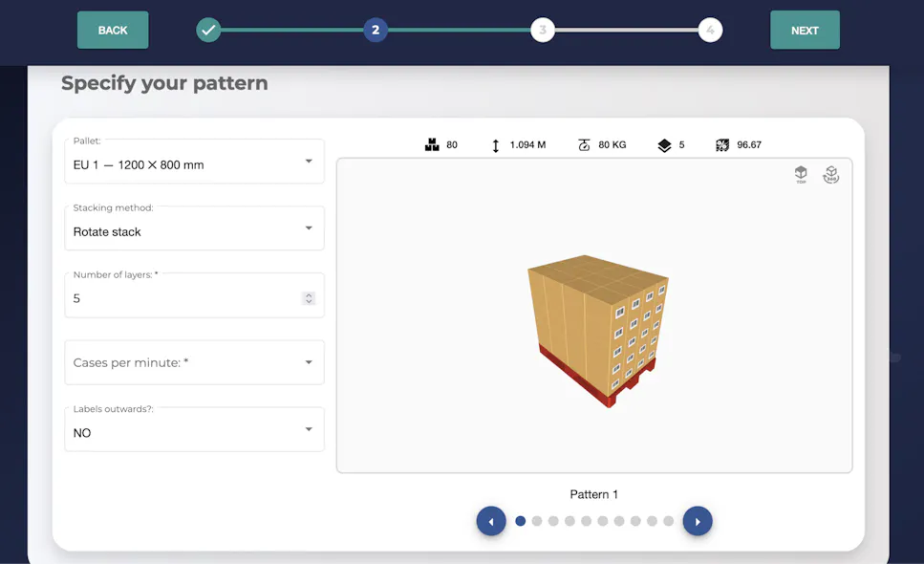Screen dimensions: 924x564
Task: Select the third pattern dot
Action: click(x=553, y=521)
